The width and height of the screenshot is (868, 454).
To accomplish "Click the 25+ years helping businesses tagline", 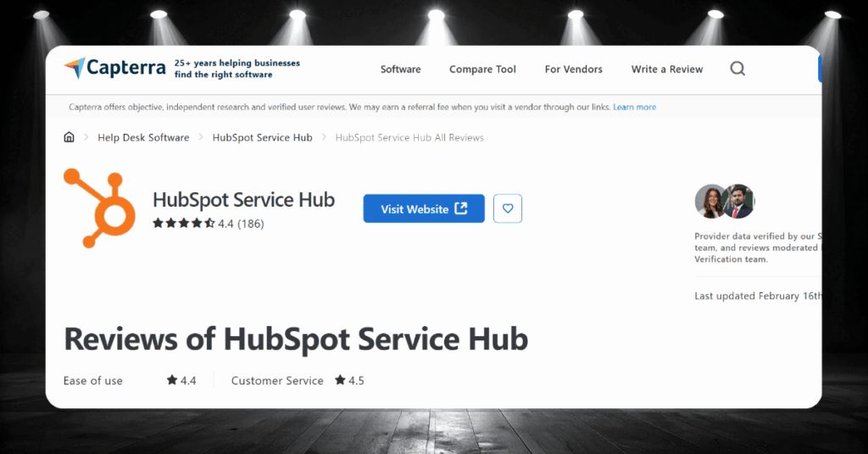I will point(237,69).
